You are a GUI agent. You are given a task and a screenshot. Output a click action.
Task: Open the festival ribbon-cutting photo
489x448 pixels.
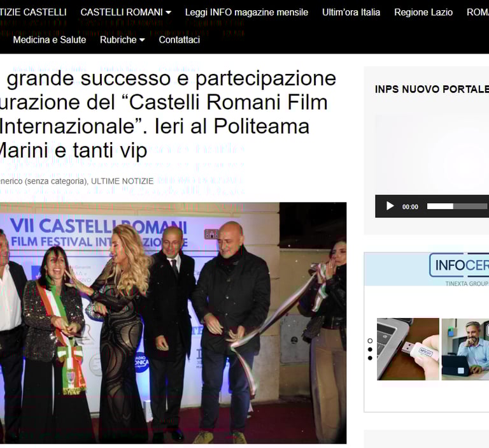coord(173,323)
